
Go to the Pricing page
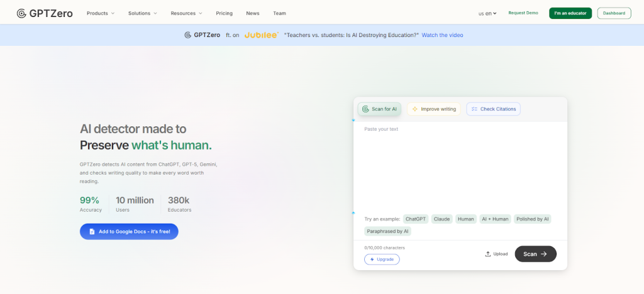pyautogui.click(x=225, y=13)
